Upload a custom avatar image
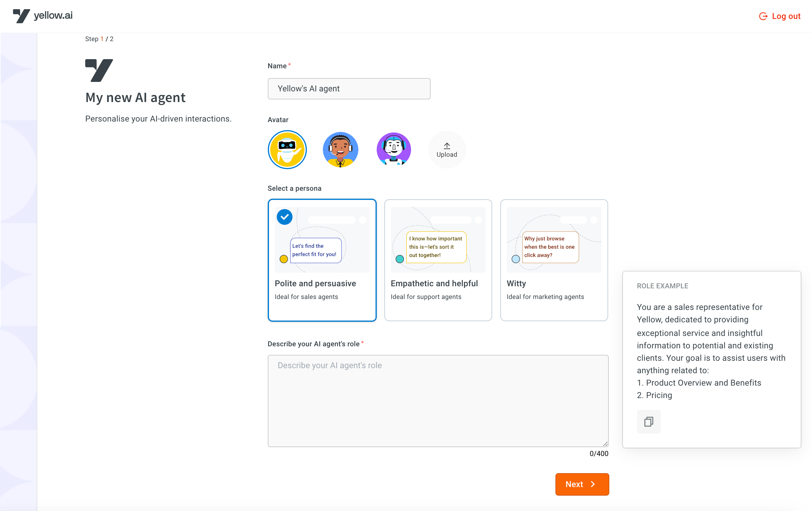This screenshot has height=511, width=812. coord(447,150)
